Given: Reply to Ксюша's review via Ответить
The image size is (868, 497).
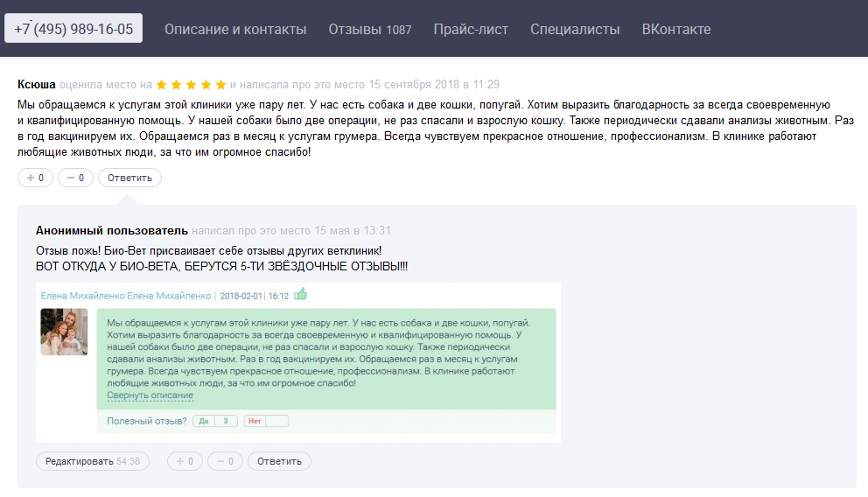Looking at the screenshot, I should point(129,178).
